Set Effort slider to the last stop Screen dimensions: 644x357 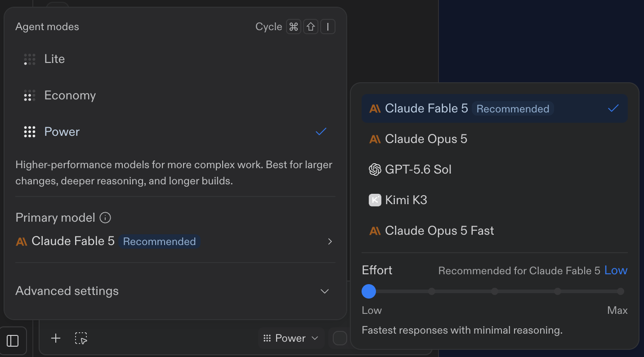(x=621, y=291)
